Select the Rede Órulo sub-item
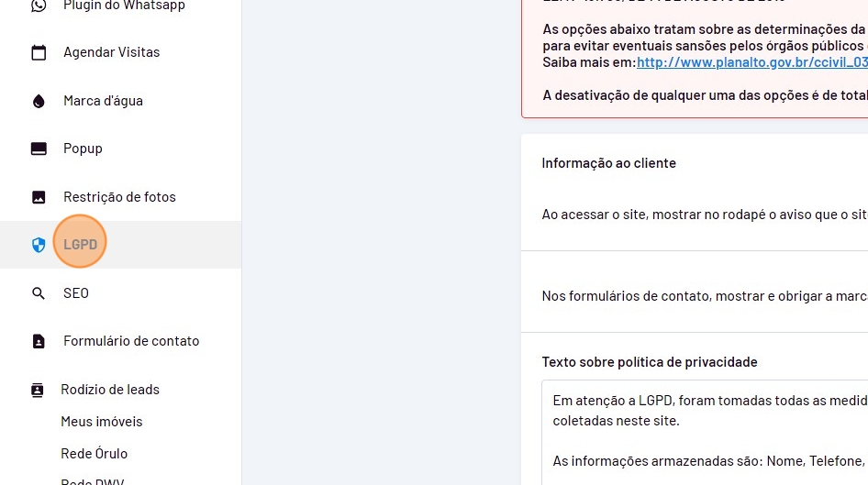 point(95,454)
